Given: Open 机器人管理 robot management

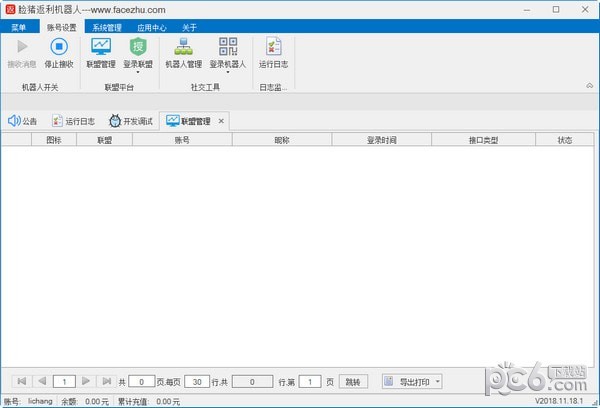Looking at the screenshot, I should coord(183,47).
